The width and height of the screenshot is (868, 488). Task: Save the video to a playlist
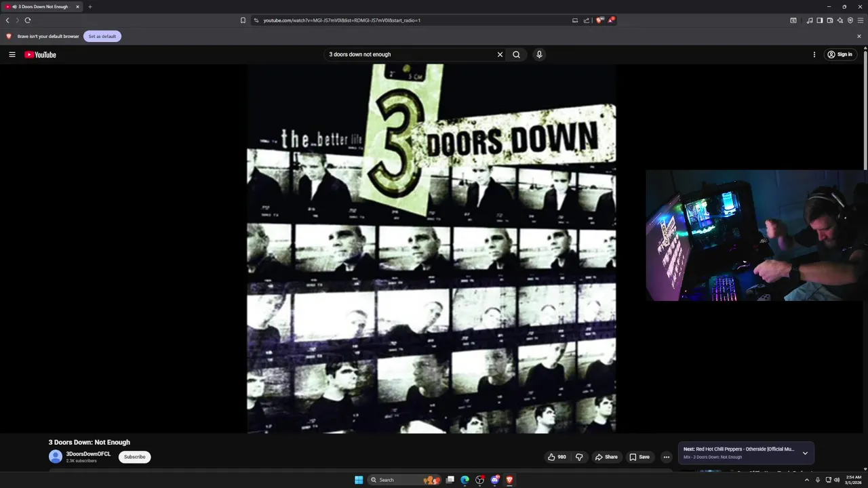(x=639, y=457)
